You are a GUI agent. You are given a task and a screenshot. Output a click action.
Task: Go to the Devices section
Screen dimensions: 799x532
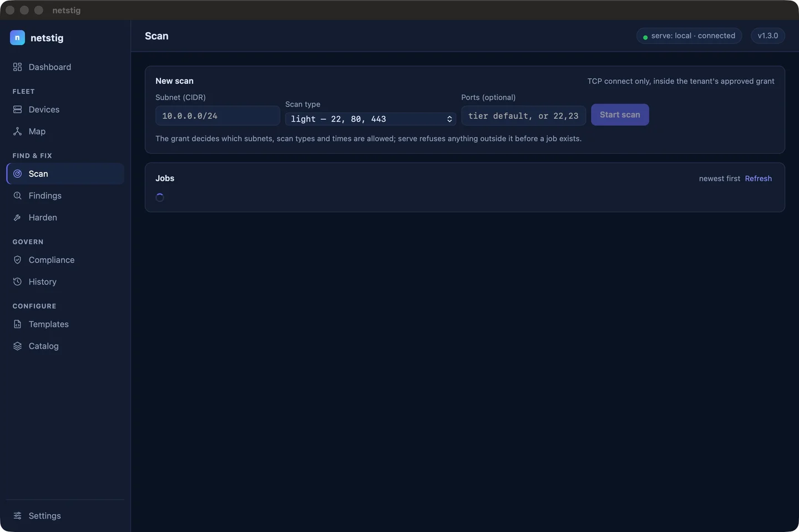point(65,109)
